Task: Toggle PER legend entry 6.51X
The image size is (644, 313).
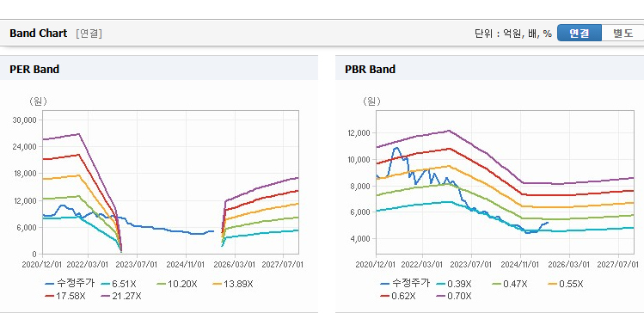Action: pyautogui.click(x=119, y=284)
